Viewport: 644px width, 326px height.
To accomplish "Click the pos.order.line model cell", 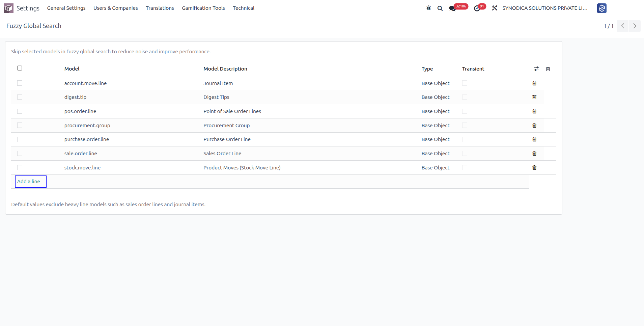I will (80, 111).
